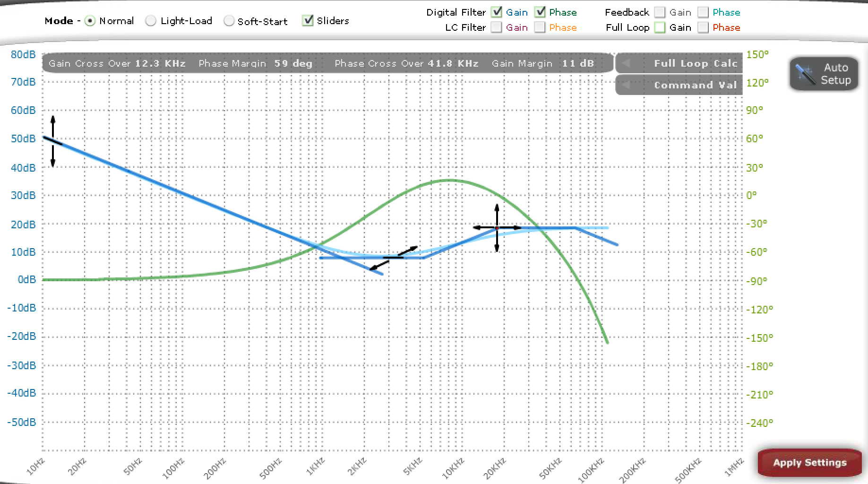The width and height of the screenshot is (868, 484).
Task: Enable the Feedback Gain checkbox
Action: point(660,12)
